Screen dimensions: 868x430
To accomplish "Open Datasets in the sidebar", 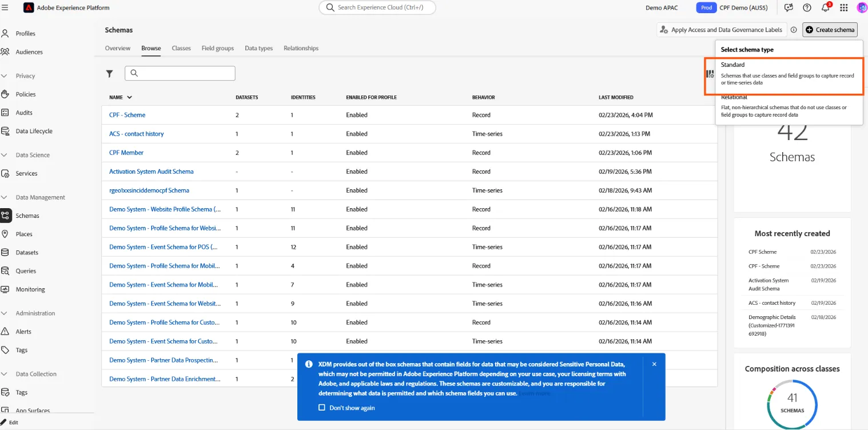I will point(27,252).
